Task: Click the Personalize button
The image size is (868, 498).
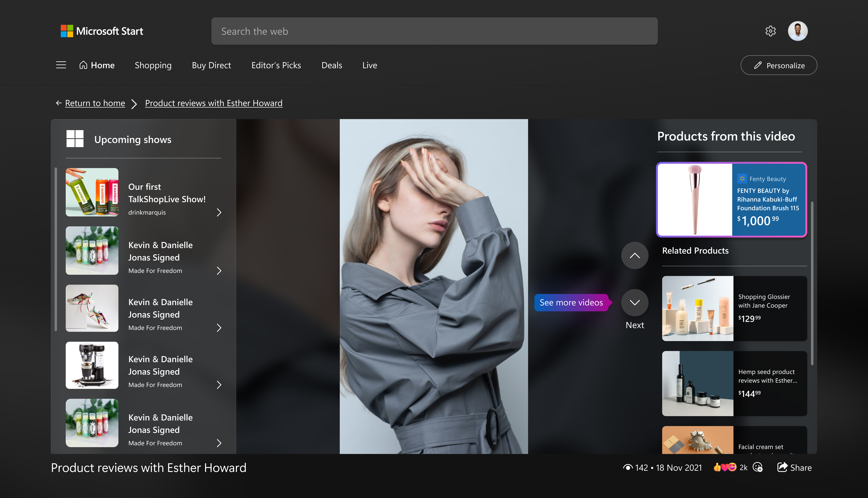Action: pos(779,65)
